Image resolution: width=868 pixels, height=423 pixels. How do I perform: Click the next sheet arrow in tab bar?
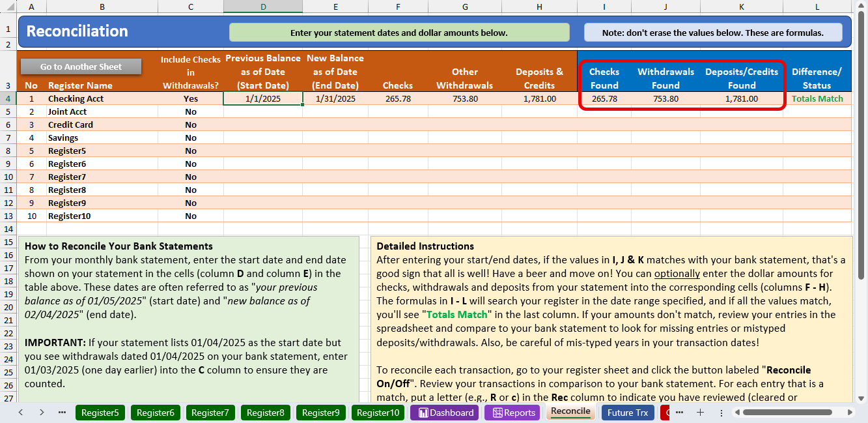coord(42,413)
